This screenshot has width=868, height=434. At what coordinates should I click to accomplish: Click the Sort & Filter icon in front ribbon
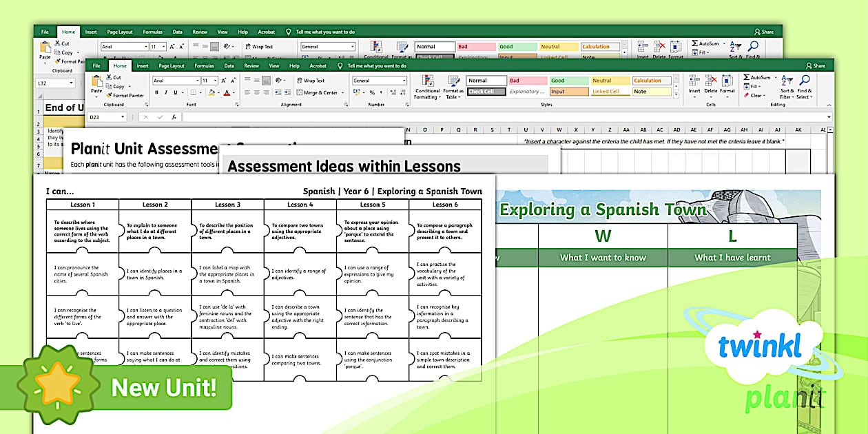[x=787, y=81]
